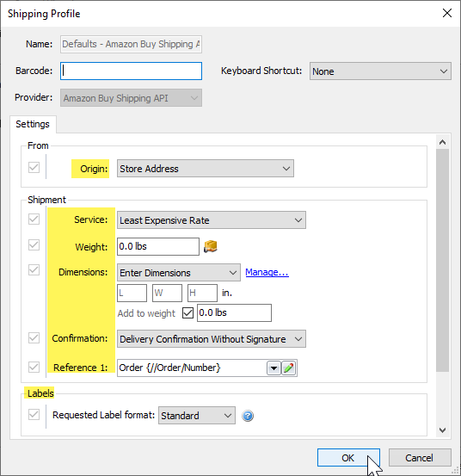Toggle the Dimensions setting checkbox
The height and width of the screenshot is (476, 461).
click(x=34, y=270)
